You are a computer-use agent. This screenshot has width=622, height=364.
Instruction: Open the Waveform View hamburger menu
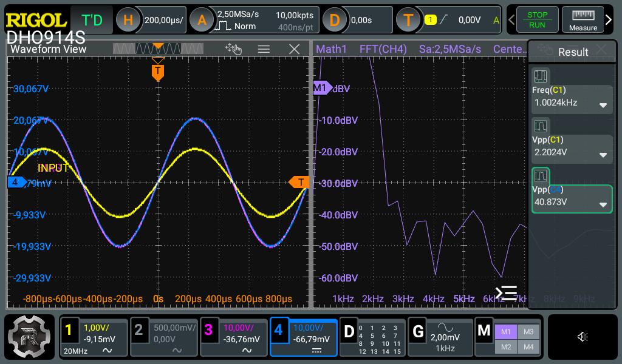pyautogui.click(x=264, y=49)
